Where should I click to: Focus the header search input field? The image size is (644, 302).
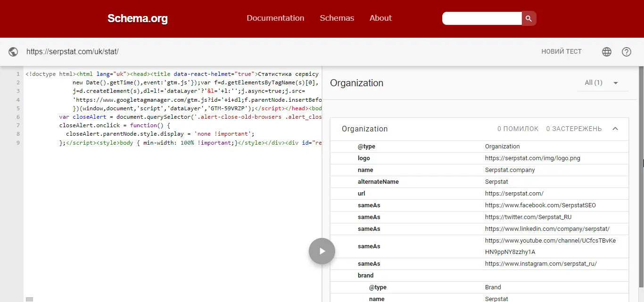pos(482,18)
